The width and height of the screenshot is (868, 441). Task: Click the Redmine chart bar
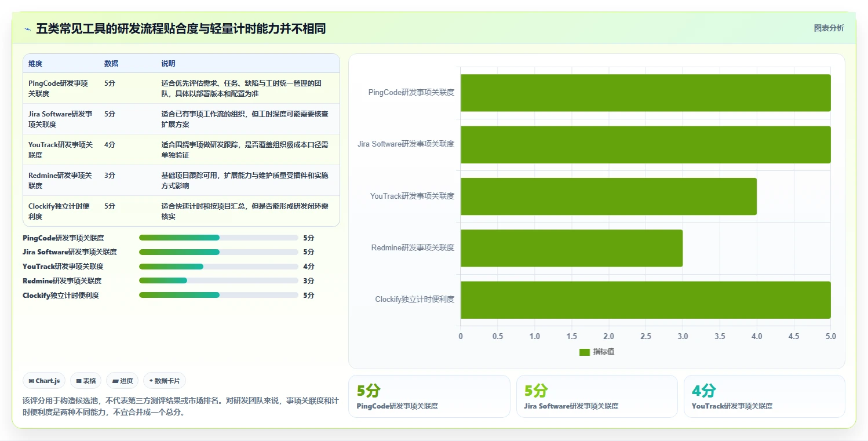coord(571,248)
